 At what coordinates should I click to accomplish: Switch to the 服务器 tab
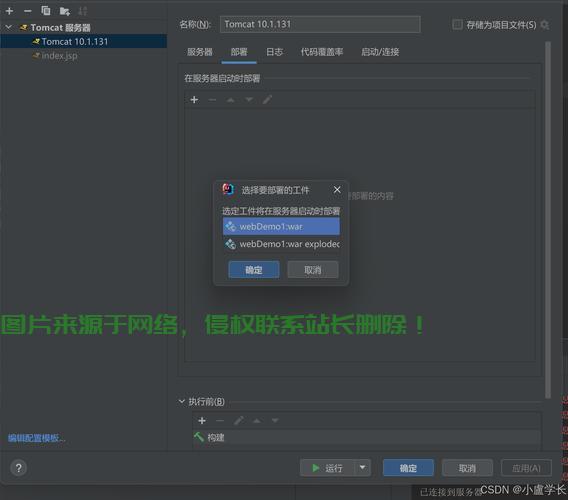point(200,52)
